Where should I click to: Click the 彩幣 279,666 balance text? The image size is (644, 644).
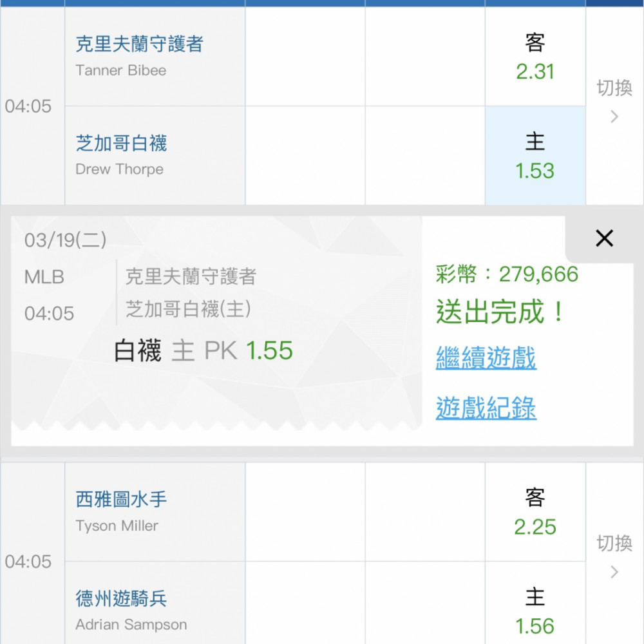tap(507, 274)
